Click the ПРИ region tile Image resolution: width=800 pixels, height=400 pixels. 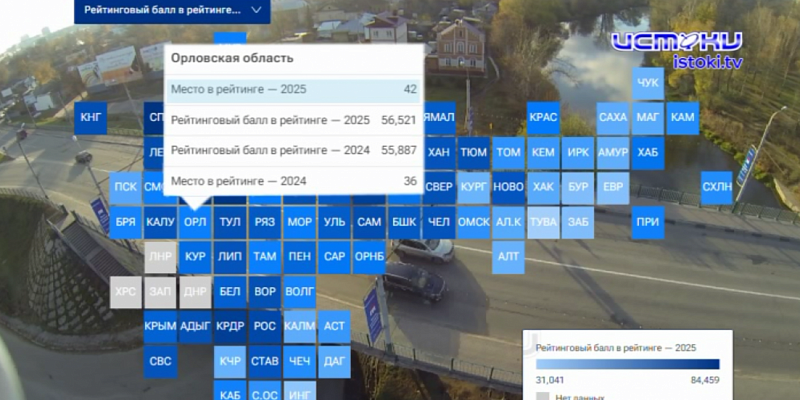click(x=647, y=222)
